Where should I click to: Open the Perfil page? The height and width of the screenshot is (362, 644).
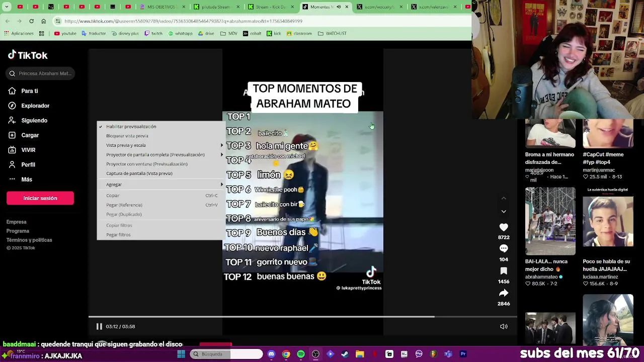click(22, 164)
